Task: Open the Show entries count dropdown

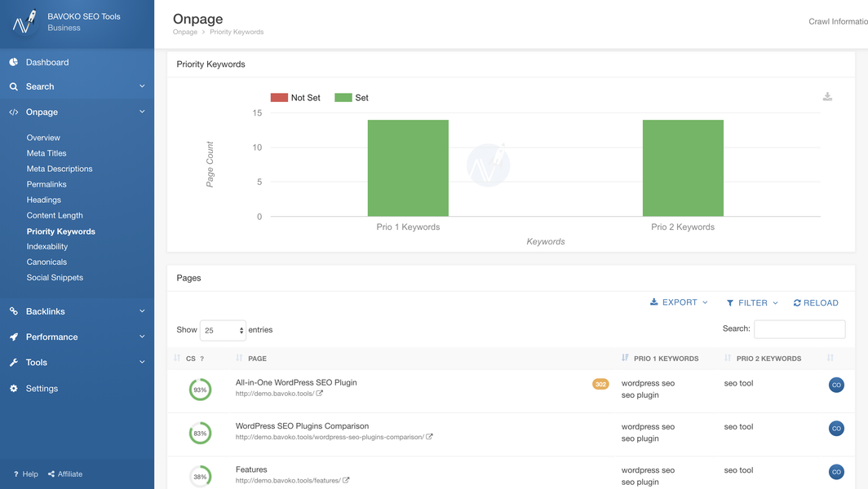Action: tap(223, 330)
